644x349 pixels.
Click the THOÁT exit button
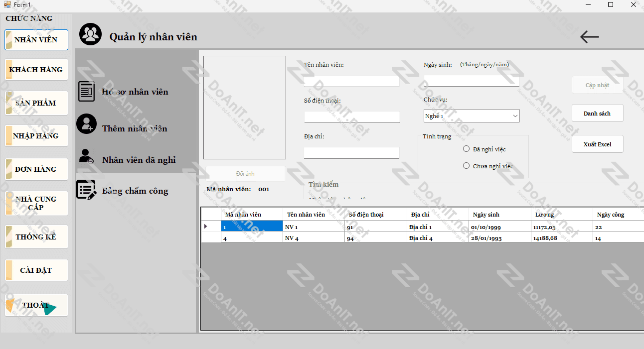[x=36, y=305]
